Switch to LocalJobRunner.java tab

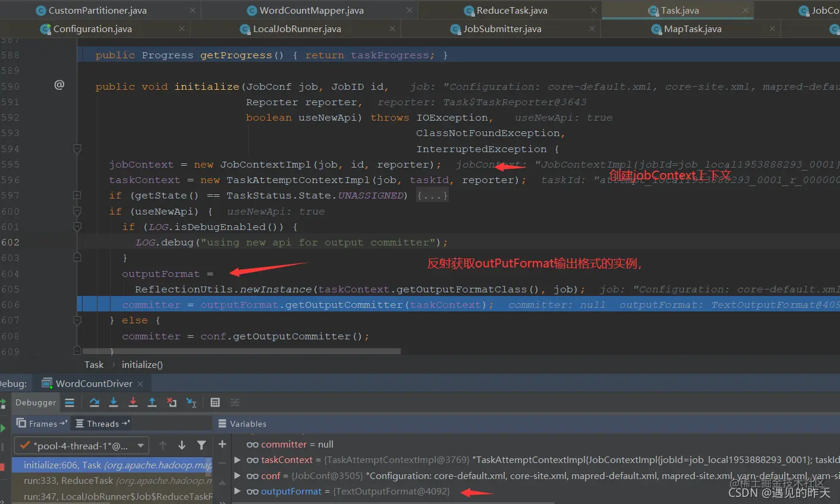pyautogui.click(x=297, y=29)
